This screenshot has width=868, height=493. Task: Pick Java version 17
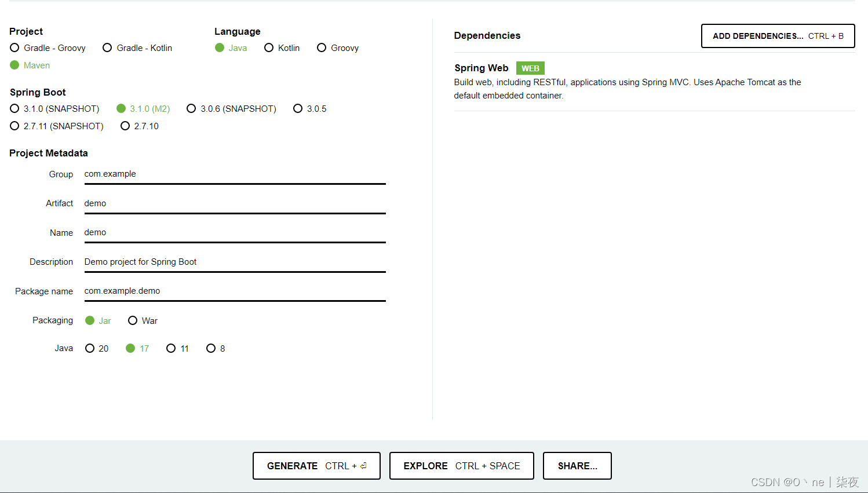tap(137, 349)
